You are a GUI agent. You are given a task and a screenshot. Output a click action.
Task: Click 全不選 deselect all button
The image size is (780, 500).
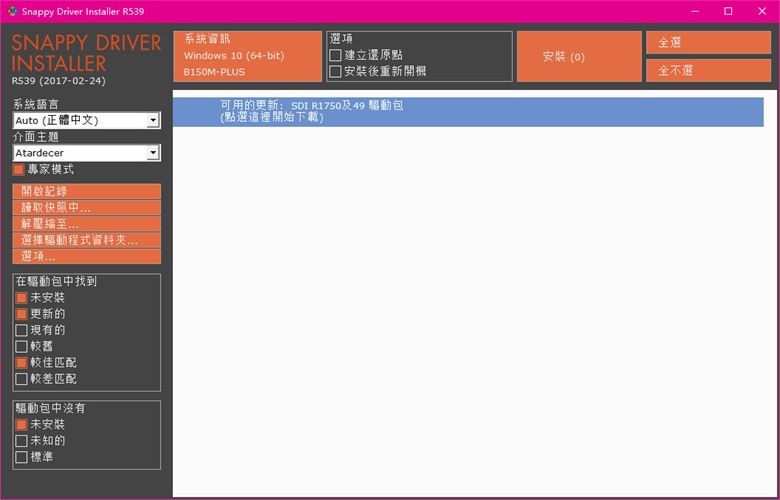[708, 71]
